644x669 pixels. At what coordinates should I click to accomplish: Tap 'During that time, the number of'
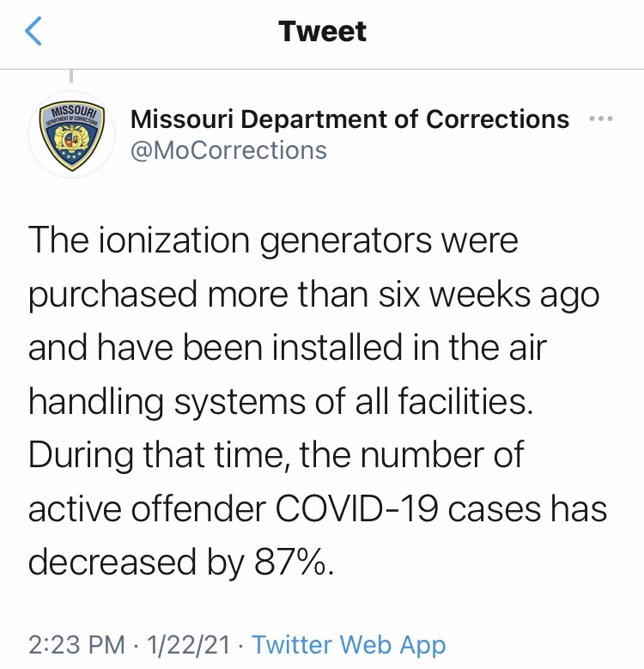click(275, 455)
